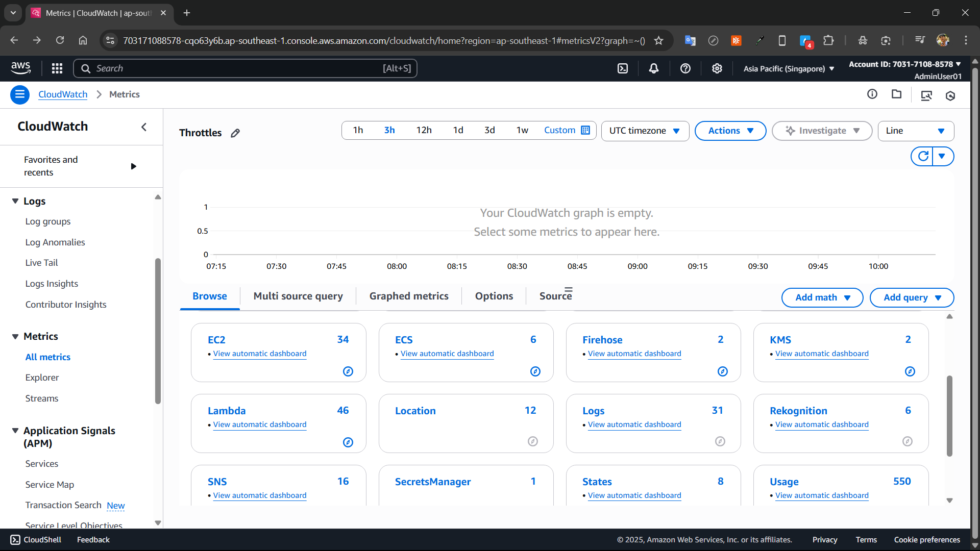Open Feedback in the footer
Image resolution: width=980 pixels, height=551 pixels.
tap(93, 540)
